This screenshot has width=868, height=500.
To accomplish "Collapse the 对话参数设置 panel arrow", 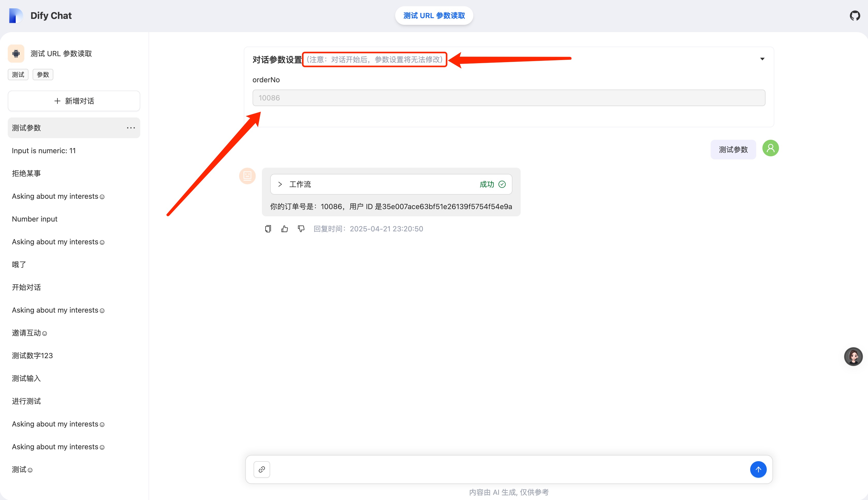I will (762, 59).
